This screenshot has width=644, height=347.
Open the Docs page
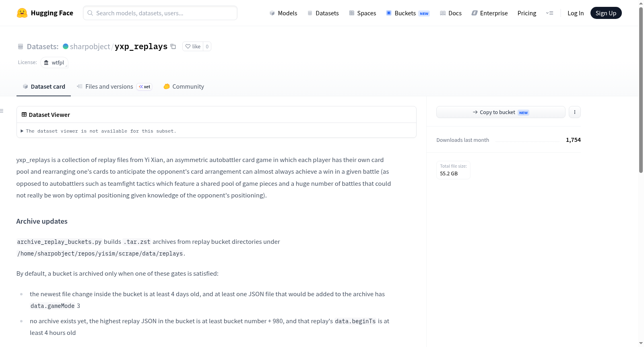click(x=451, y=13)
